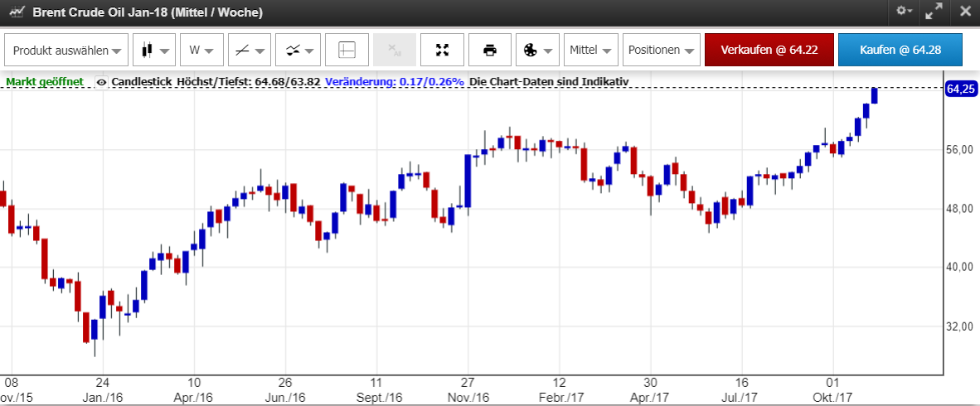This screenshot has height=406, width=980.
Task: Click the latest blue candle at chart top
Action: coord(875,95)
